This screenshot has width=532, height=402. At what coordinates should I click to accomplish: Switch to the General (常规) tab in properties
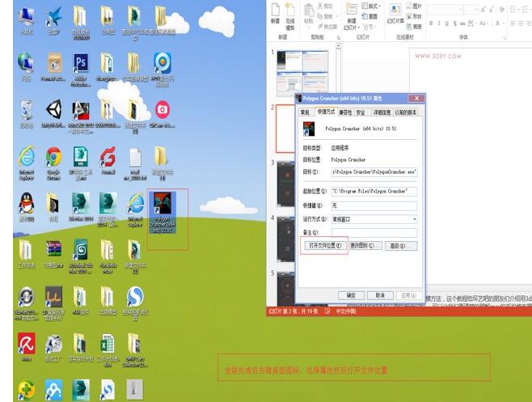point(305,112)
